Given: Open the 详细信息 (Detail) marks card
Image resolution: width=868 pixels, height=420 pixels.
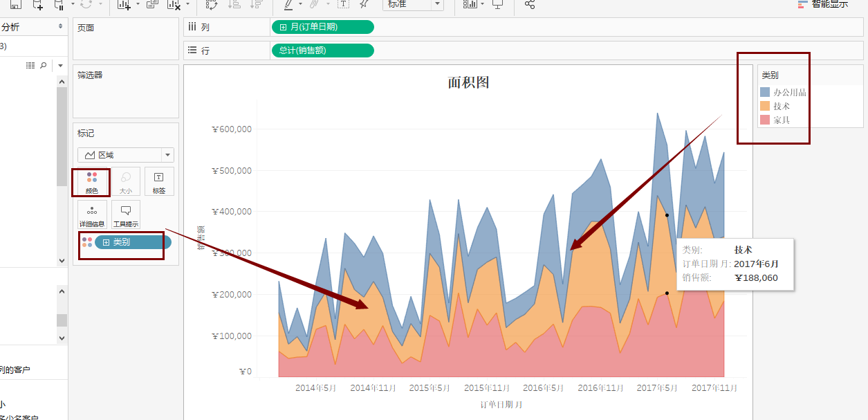Looking at the screenshot, I should coord(91,214).
